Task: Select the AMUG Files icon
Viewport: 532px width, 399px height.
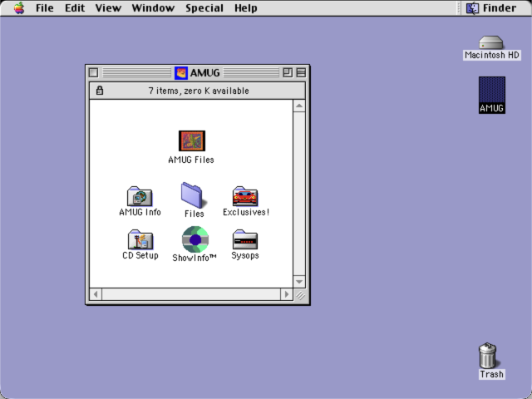Action: 192,140
